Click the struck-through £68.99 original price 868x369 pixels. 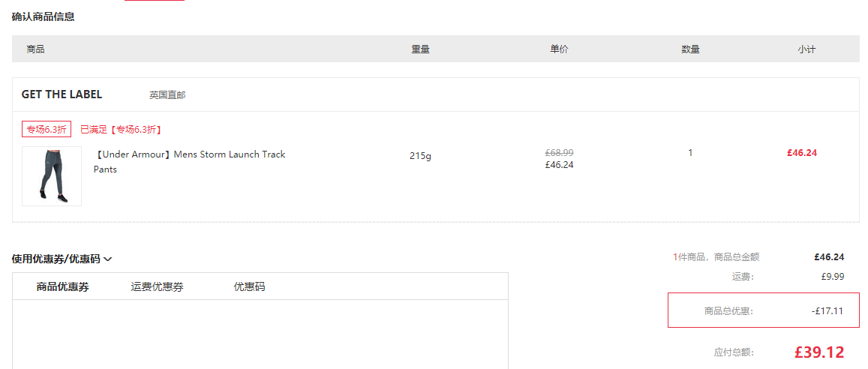[x=559, y=153]
